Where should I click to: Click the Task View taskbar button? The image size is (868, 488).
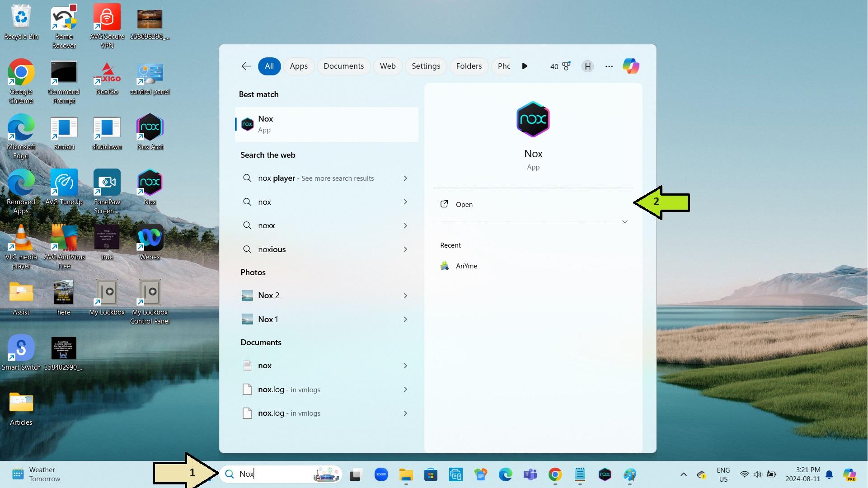click(356, 474)
